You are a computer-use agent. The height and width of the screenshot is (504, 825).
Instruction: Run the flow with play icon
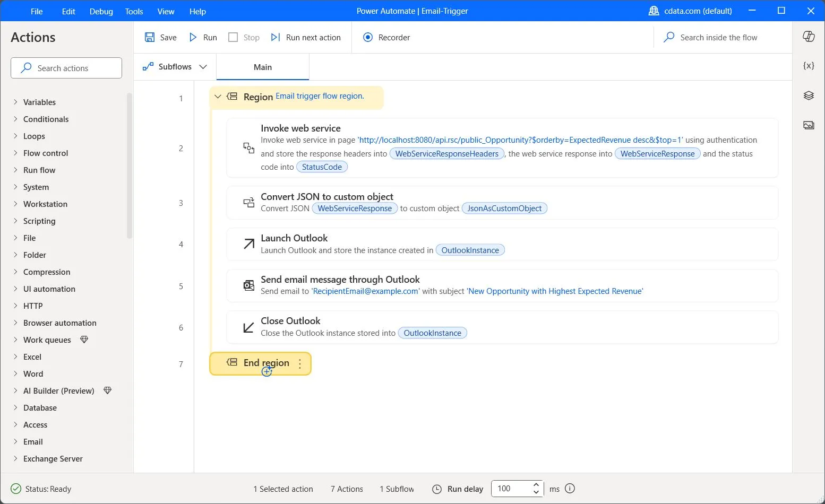point(193,37)
